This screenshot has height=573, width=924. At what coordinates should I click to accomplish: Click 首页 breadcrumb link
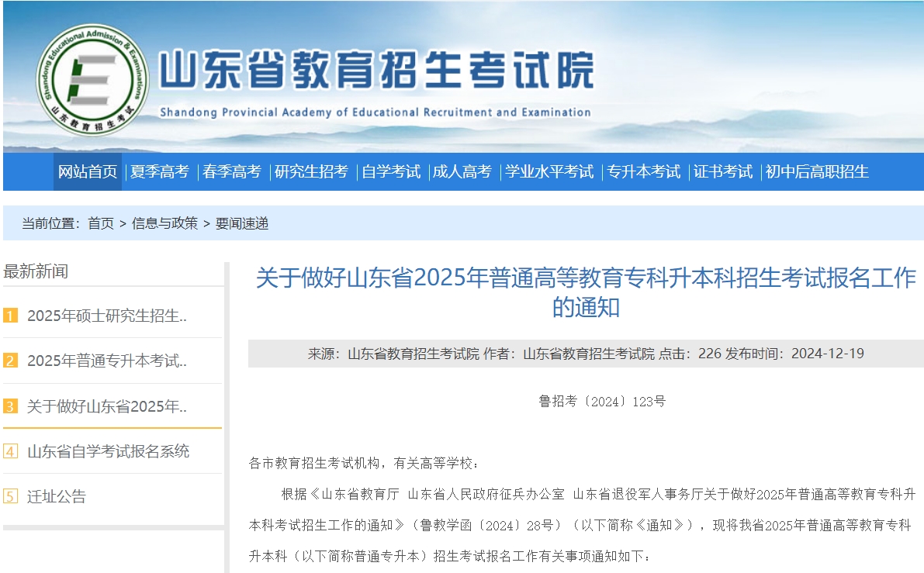tap(101, 223)
